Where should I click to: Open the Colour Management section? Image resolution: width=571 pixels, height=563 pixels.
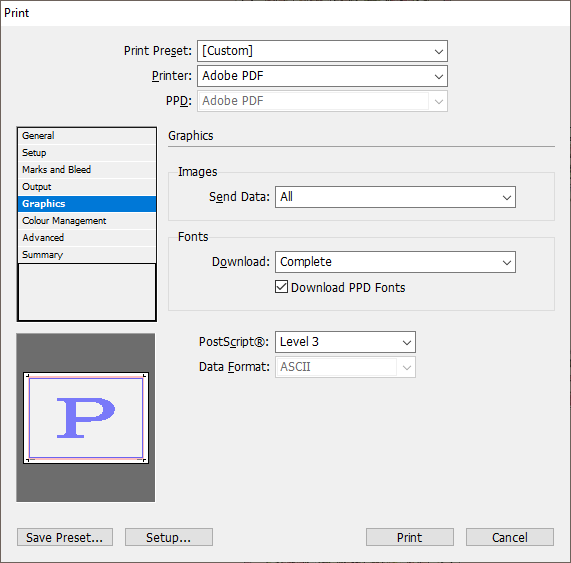click(x=87, y=221)
